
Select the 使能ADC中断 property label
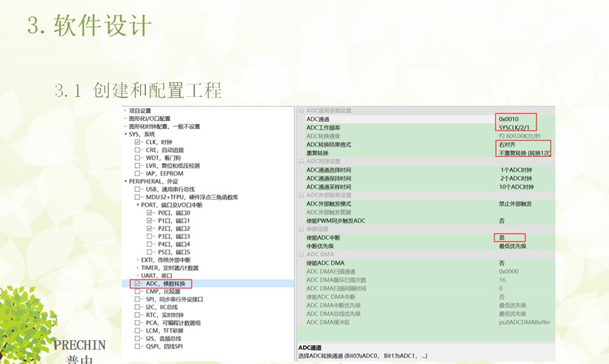point(323,237)
